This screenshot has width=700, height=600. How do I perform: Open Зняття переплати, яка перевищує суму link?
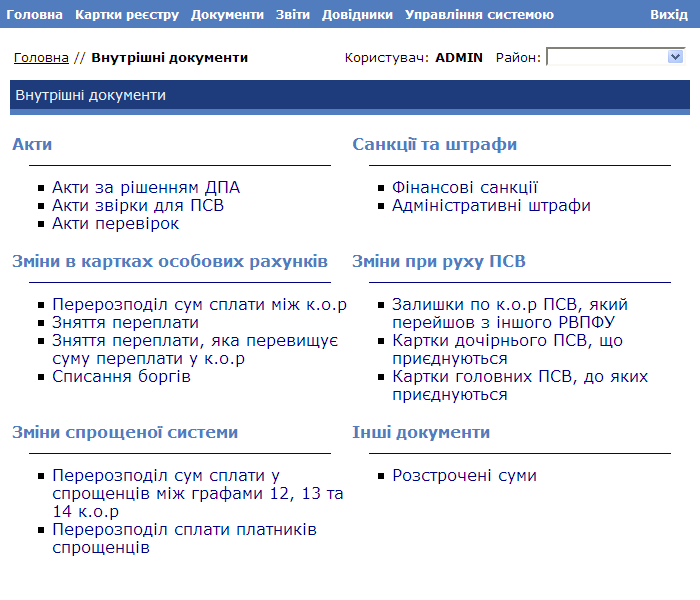click(x=195, y=350)
